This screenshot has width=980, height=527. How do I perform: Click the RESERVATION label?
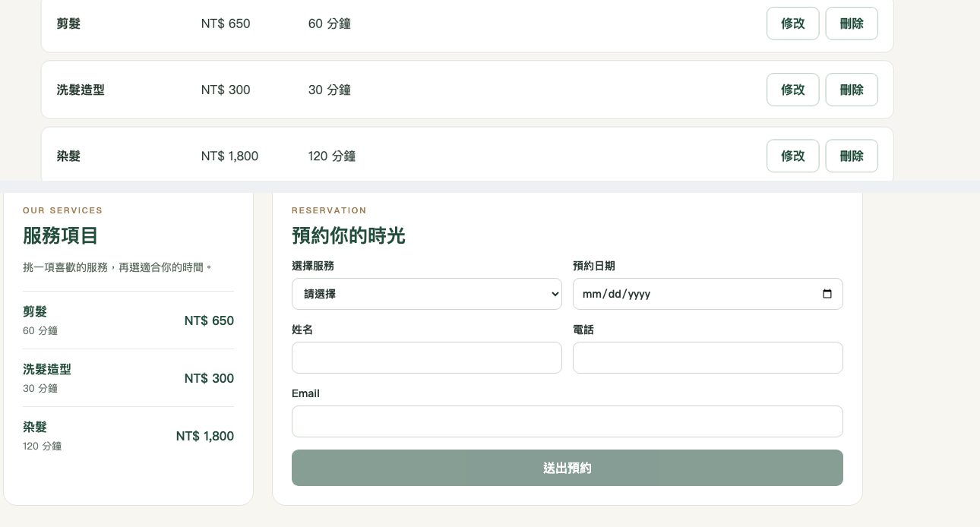[x=329, y=210]
